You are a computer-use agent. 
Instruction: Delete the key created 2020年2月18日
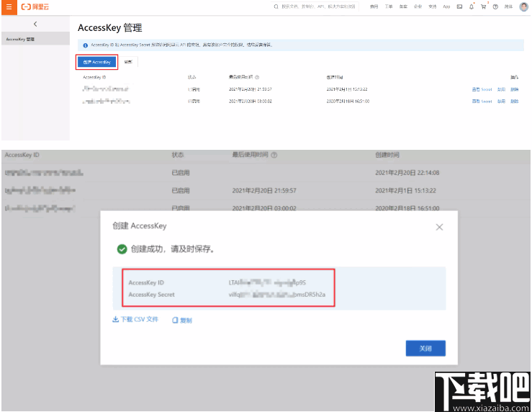515,102
